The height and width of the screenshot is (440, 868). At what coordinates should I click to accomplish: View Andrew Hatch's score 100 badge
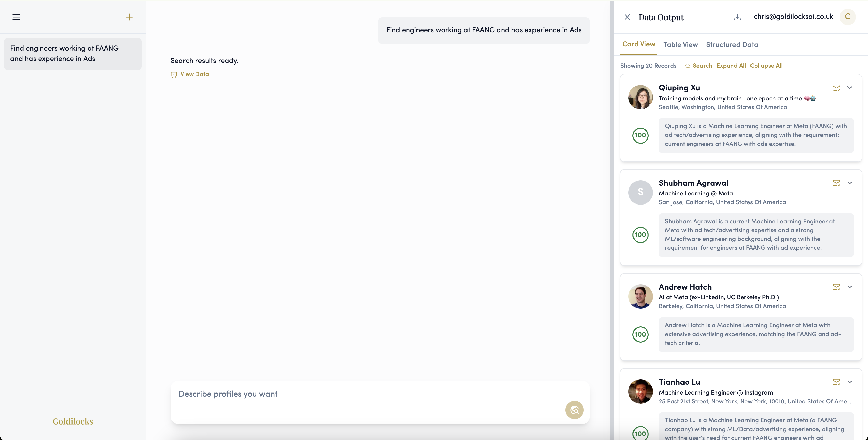(x=640, y=334)
